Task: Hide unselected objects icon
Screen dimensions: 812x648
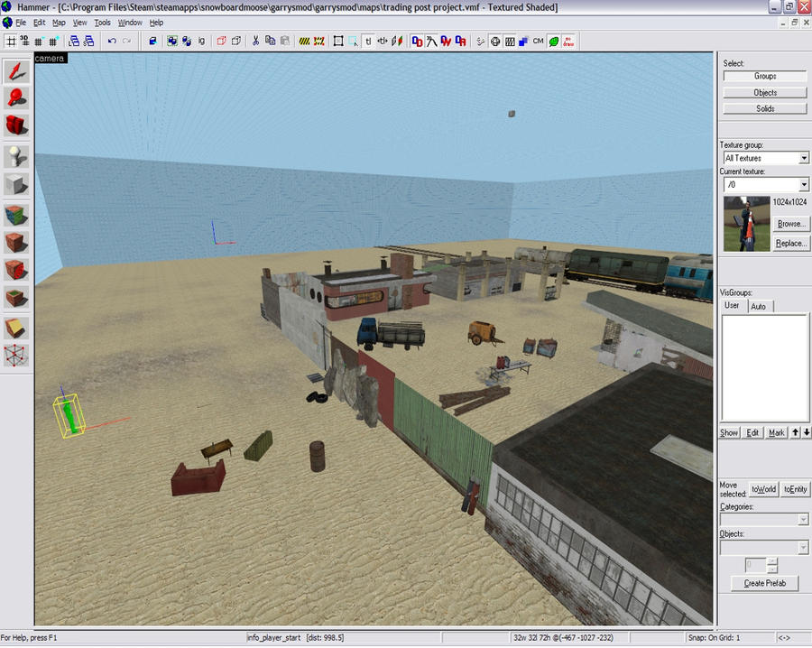Action: coord(236,41)
